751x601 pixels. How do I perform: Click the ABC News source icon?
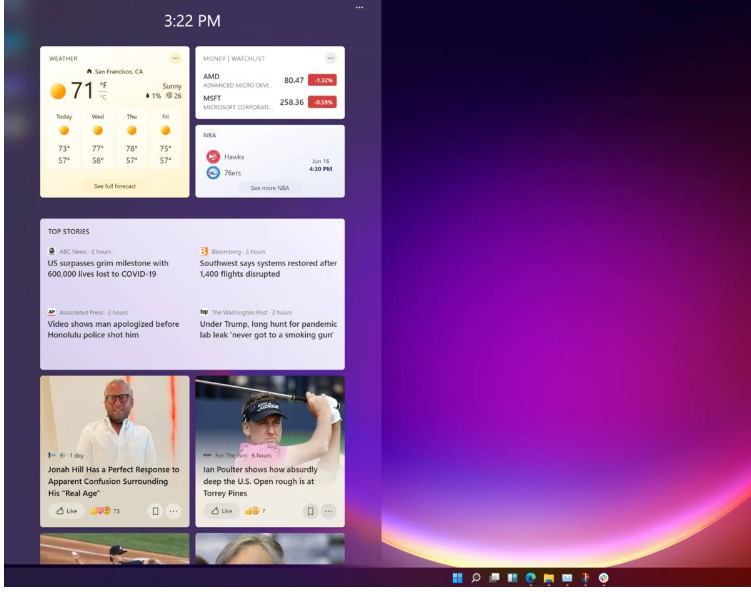[x=52, y=251]
